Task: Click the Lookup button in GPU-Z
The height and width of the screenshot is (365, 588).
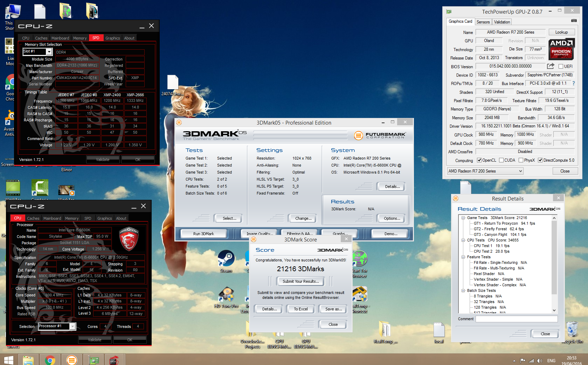Action: 561,32
